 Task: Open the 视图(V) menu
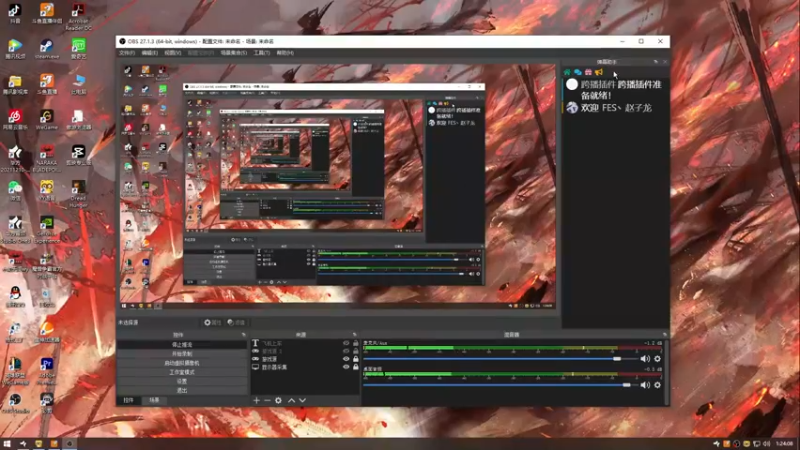pyautogui.click(x=172, y=53)
